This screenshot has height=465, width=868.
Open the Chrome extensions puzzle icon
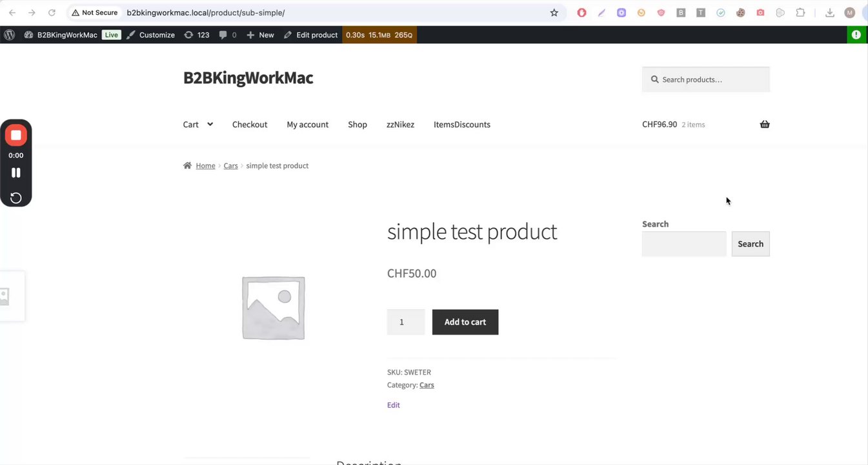point(800,13)
